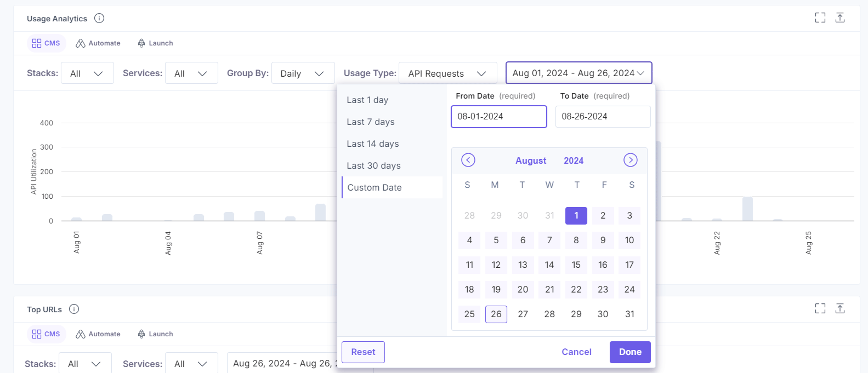The width and height of the screenshot is (868, 373).
Task: Open Usage Type API Requests dropdown
Action: (448, 73)
